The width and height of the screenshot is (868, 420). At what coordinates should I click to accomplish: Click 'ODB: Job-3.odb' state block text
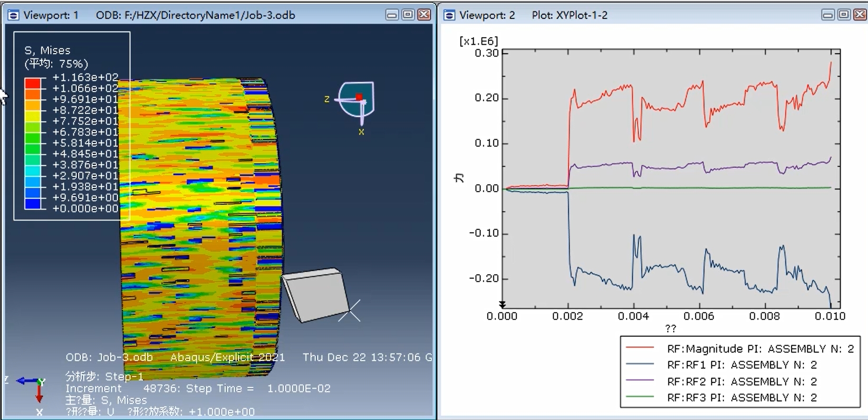pyautogui.click(x=109, y=357)
